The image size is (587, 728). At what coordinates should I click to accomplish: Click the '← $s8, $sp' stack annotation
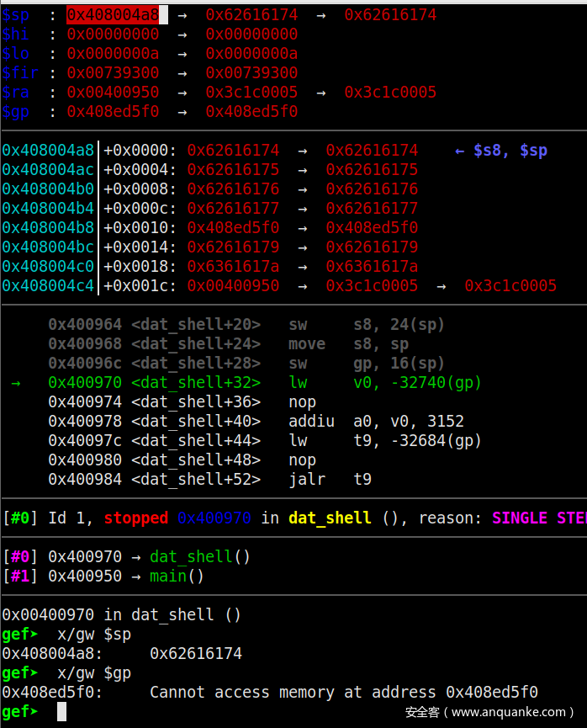501,151
